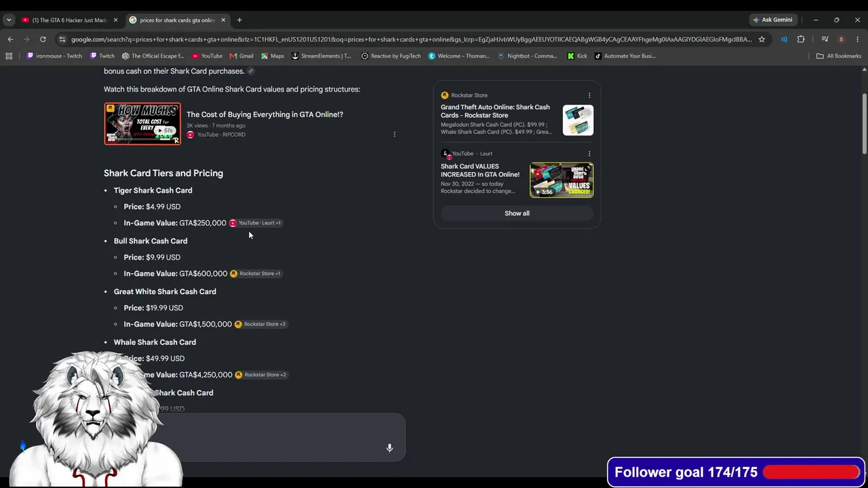Click the follow-up question input box
The image size is (868, 488).
[285, 438]
